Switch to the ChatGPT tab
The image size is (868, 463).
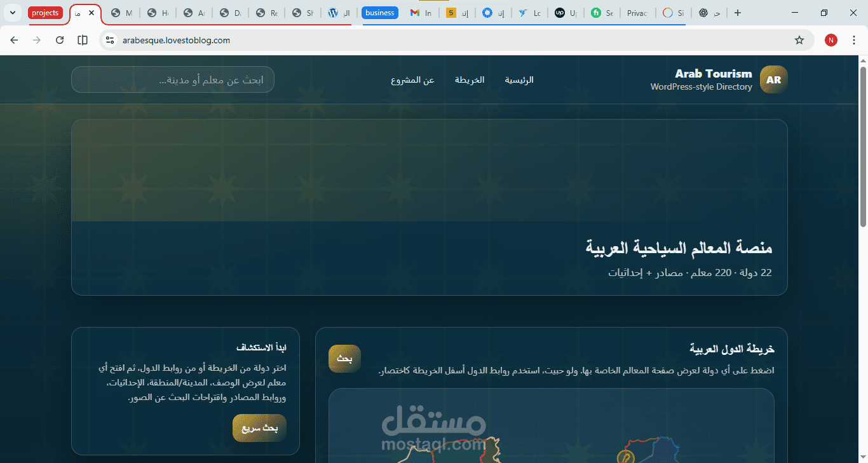click(x=710, y=13)
